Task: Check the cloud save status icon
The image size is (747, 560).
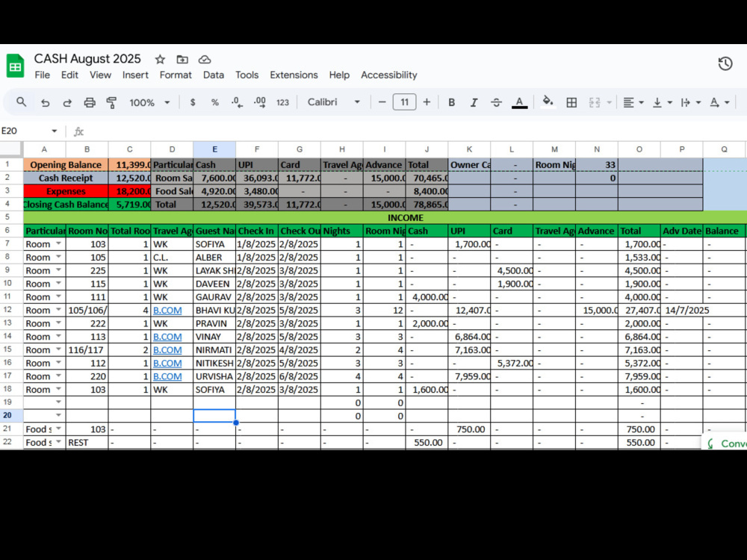Action: pyautogui.click(x=205, y=60)
